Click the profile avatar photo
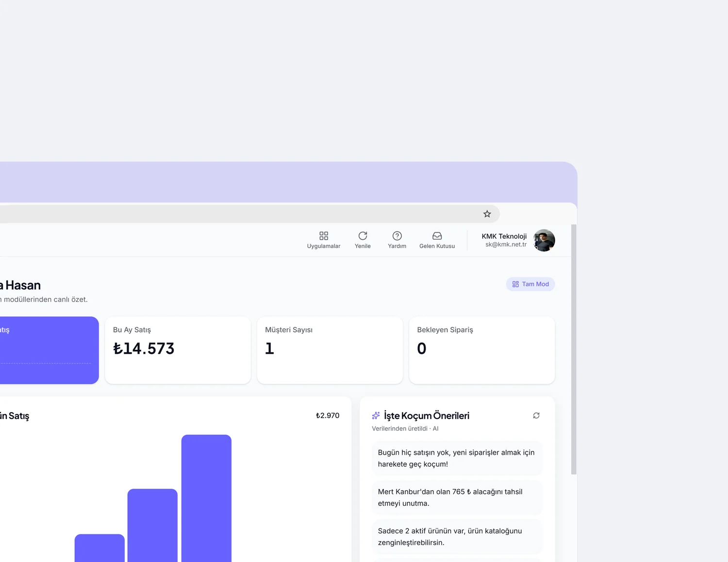Image resolution: width=728 pixels, height=562 pixels. (x=544, y=240)
